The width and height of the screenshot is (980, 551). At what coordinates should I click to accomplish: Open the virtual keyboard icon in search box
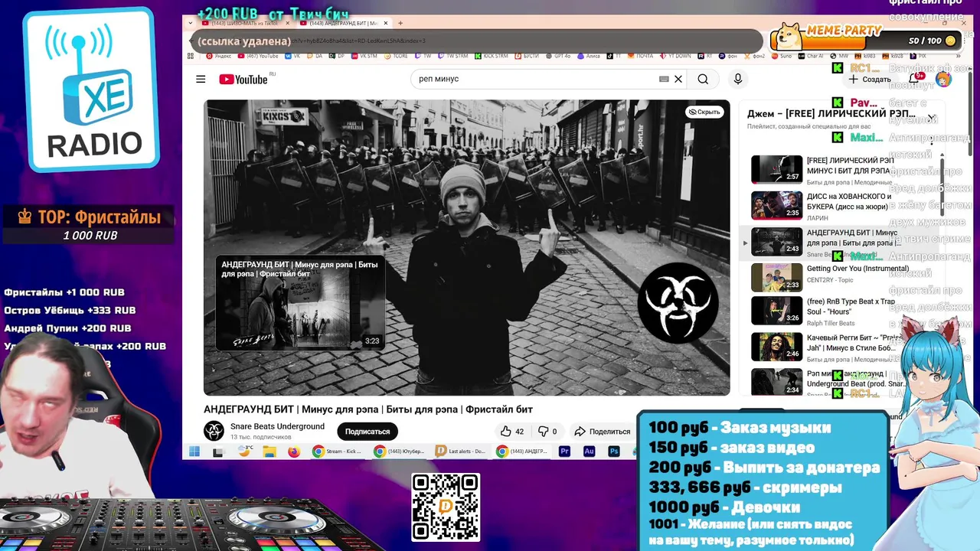point(664,79)
